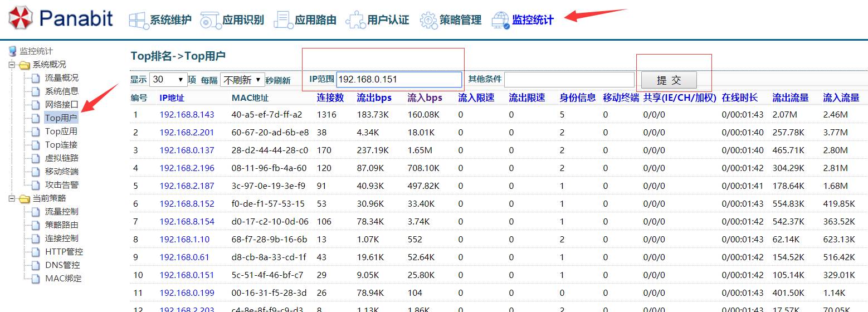
Task: Open 用户认证 top menu
Action: [x=388, y=21]
